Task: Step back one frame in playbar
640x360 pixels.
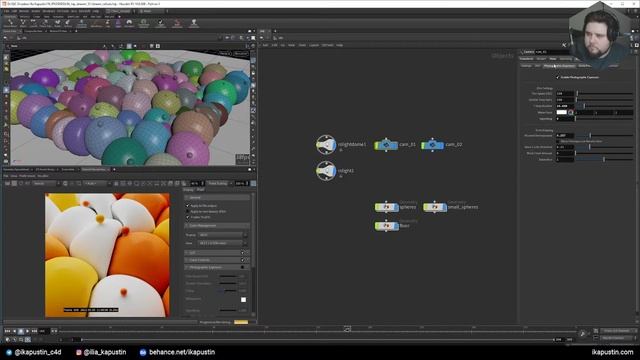Action: click(14, 331)
